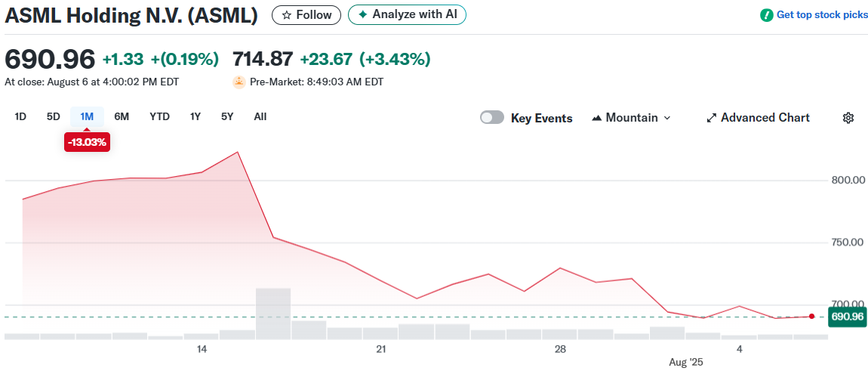Click the Mountain chart type icon

tap(597, 118)
